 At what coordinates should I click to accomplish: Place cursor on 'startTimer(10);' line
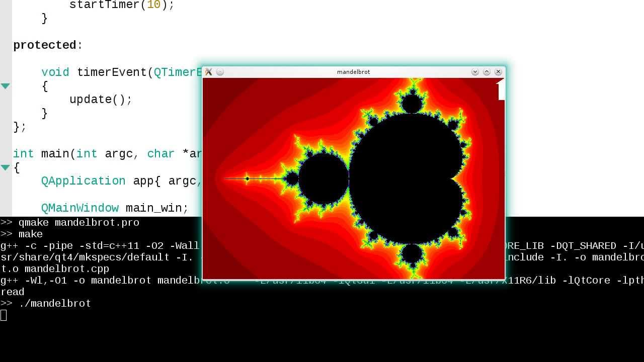tap(122, 5)
